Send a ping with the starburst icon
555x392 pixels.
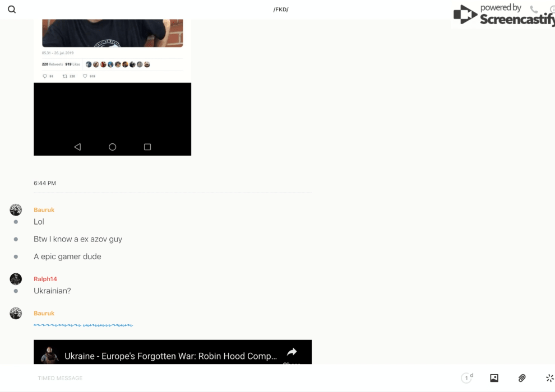click(549, 378)
